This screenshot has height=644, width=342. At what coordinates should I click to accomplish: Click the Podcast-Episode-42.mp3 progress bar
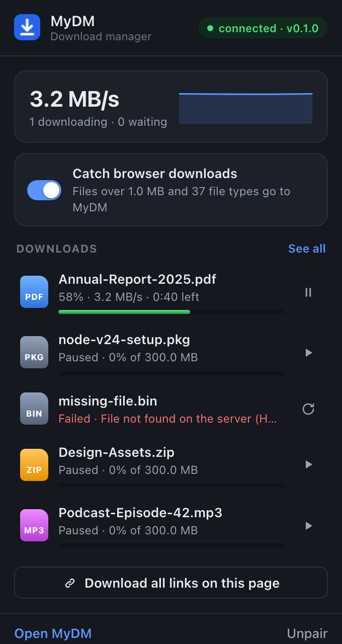click(x=171, y=545)
